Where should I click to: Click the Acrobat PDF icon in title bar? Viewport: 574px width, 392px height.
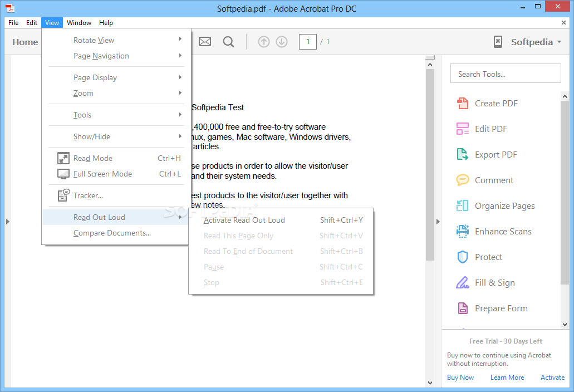click(10, 7)
